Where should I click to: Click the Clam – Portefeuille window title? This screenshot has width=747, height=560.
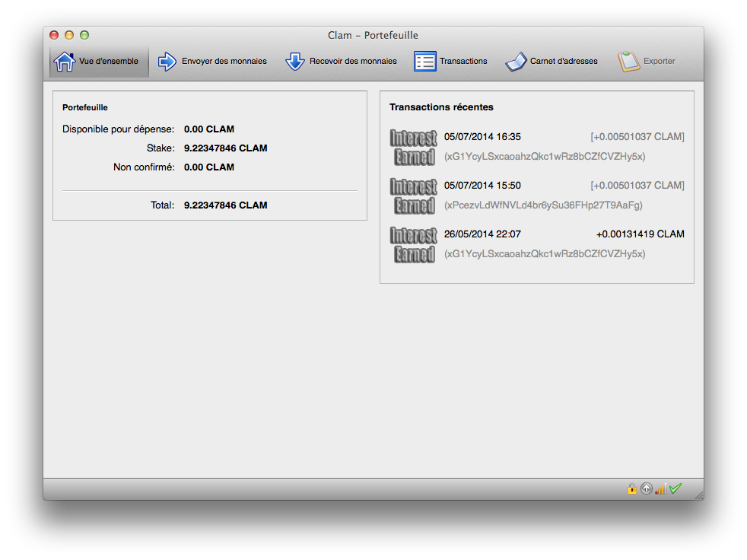(373, 35)
